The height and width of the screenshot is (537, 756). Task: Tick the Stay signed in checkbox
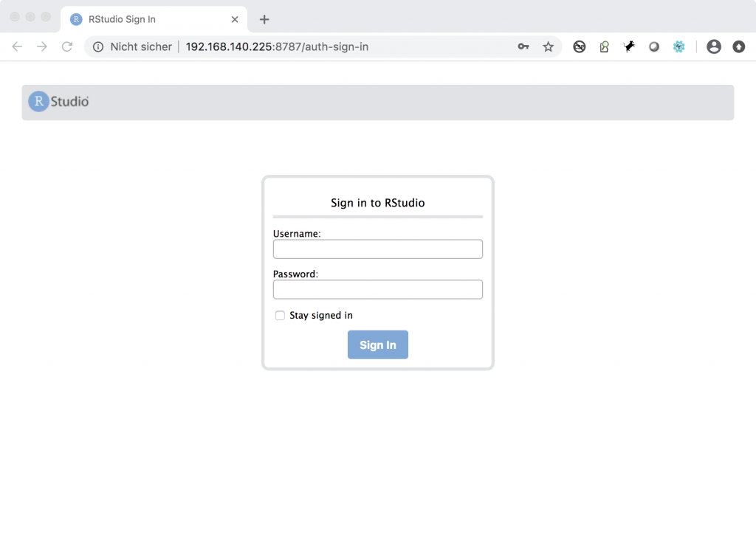coord(280,316)
